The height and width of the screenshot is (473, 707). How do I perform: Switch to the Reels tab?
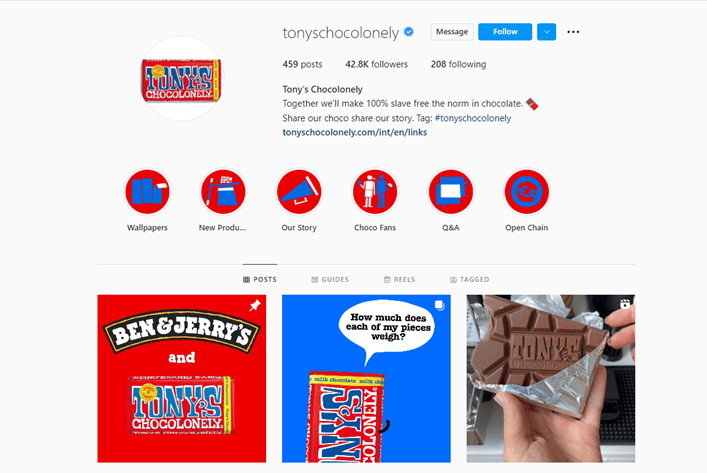399,280
